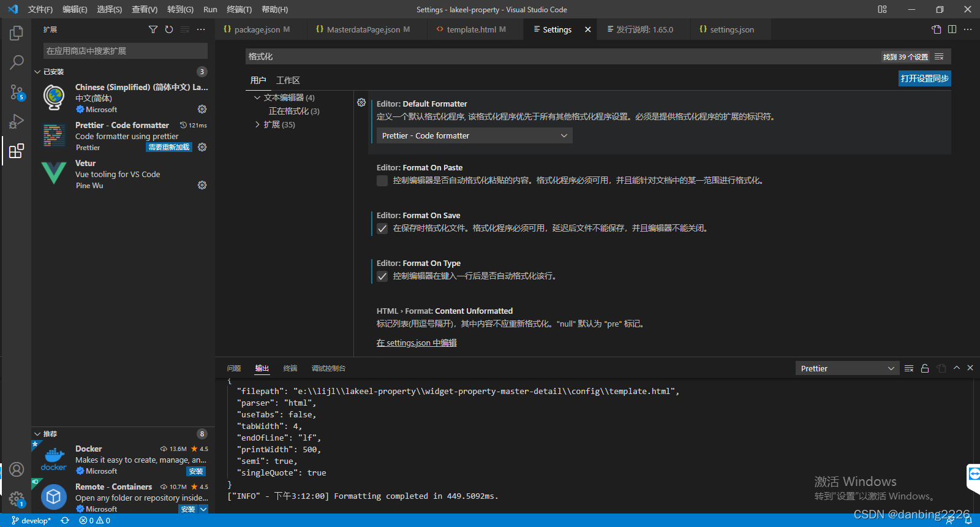980x527 pixels.
Task: Install the Docker extension
Action: click(x=196, y=471)
